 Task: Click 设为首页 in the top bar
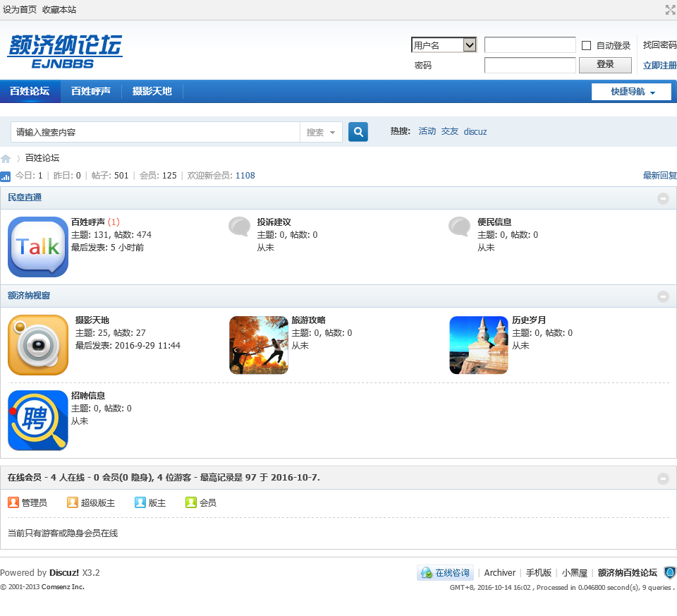(x=20, y=9)
